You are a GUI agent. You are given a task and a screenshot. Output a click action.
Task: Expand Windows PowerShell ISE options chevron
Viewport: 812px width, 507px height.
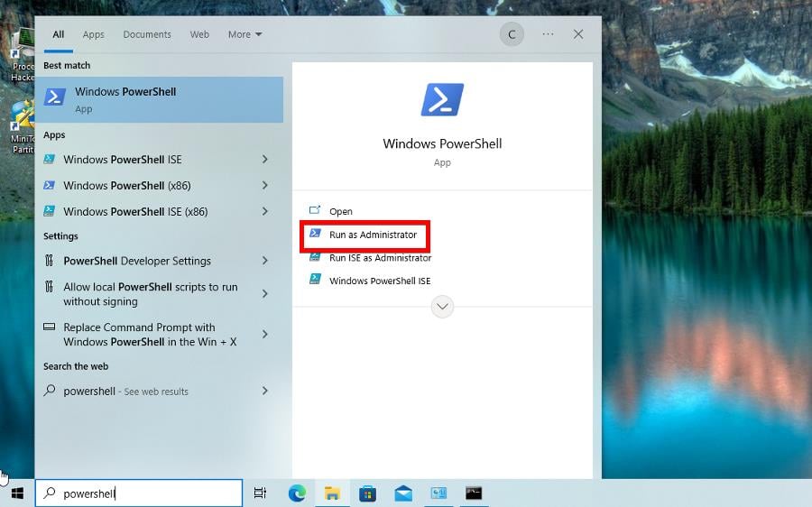tap(265, 159)
